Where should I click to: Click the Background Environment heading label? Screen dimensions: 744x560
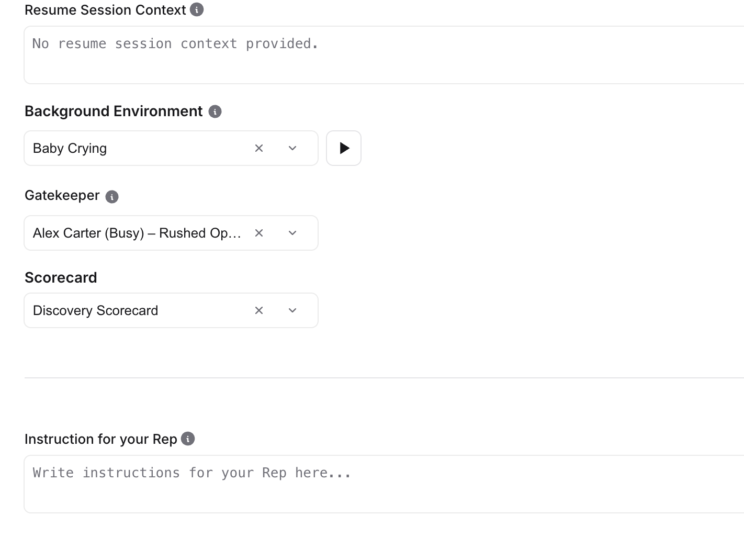pos(114,111)
